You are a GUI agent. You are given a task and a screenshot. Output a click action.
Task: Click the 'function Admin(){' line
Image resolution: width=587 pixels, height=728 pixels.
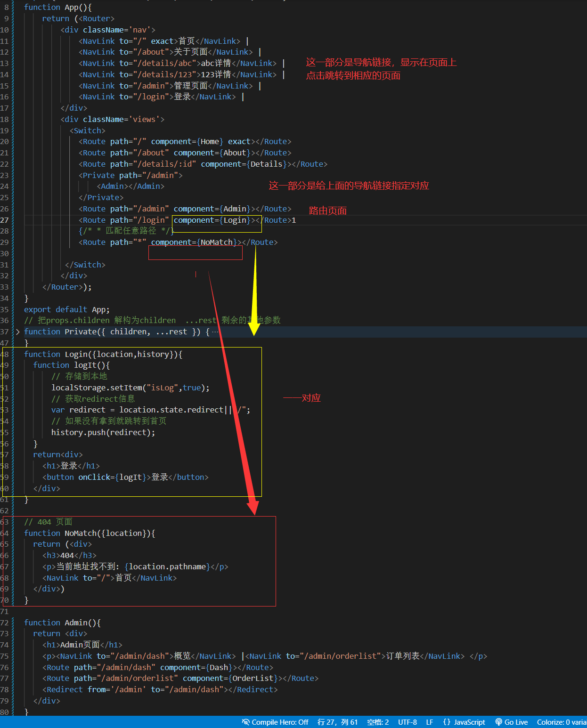coord(63,623)
